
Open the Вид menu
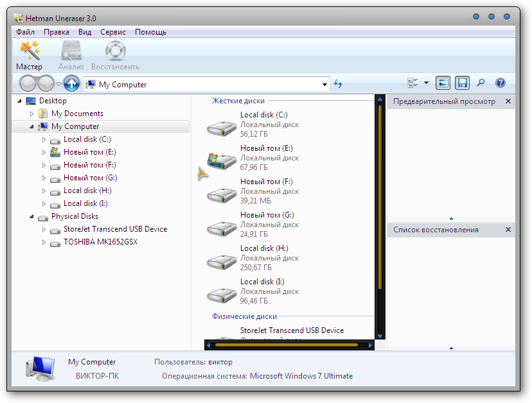pyautogui.click(x=85, y=32)
